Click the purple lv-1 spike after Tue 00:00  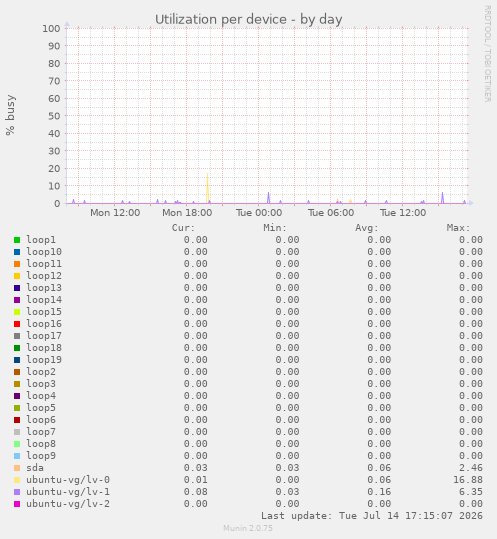(x=268, y=198)
